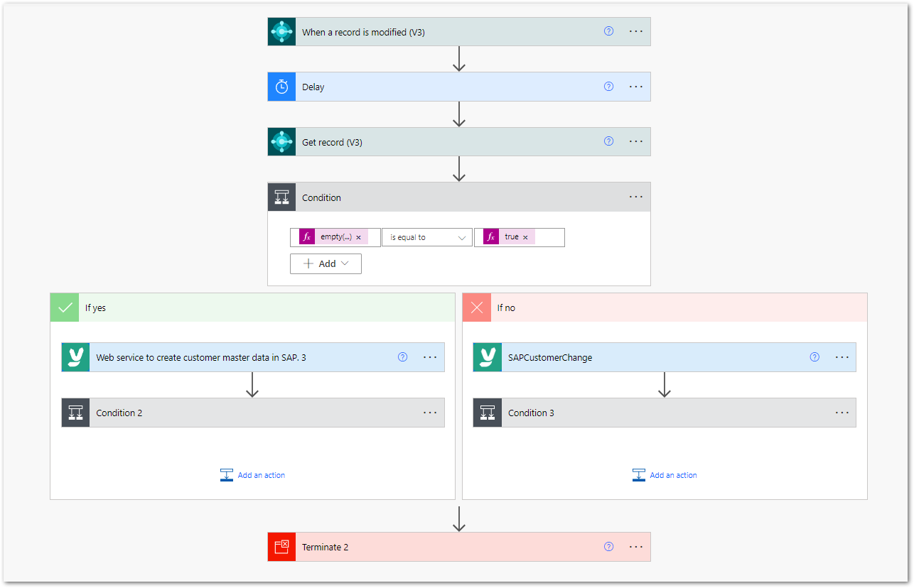Image resolution: width=914 pixels, height=588 pixels.
Task: Expand the 'Get record (V3)' step title
Action: click(x=332, y=142)
